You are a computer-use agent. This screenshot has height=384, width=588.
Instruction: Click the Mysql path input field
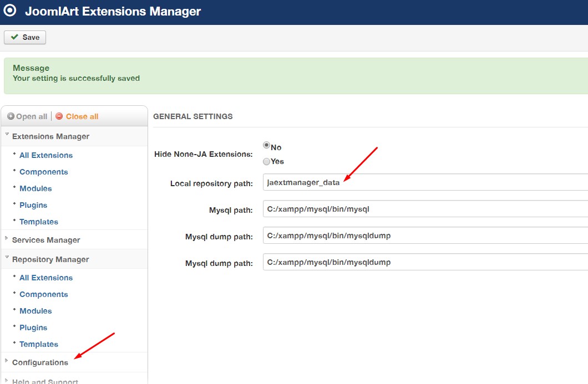click(425, 209)
